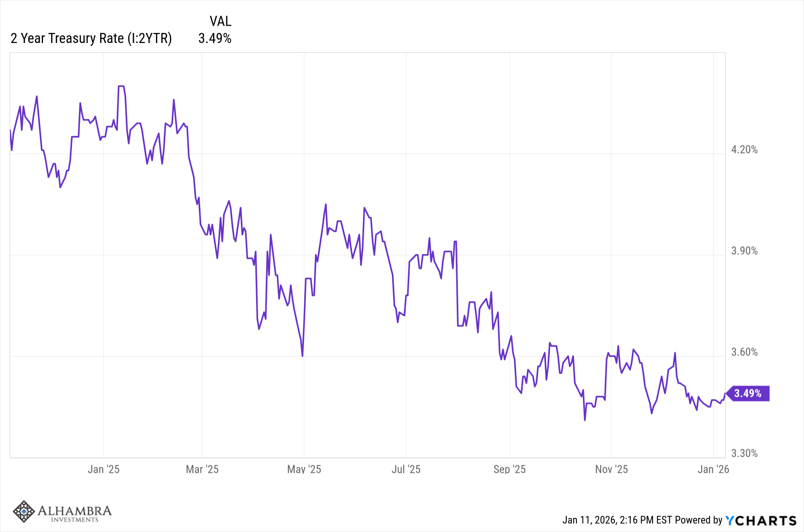
Task: Select the Nov '25 x-axis label
Action: click(611, 469)
